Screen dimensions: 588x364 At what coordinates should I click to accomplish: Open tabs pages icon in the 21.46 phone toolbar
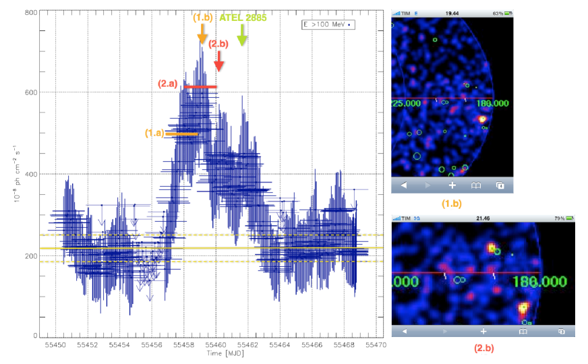point(562,332)
